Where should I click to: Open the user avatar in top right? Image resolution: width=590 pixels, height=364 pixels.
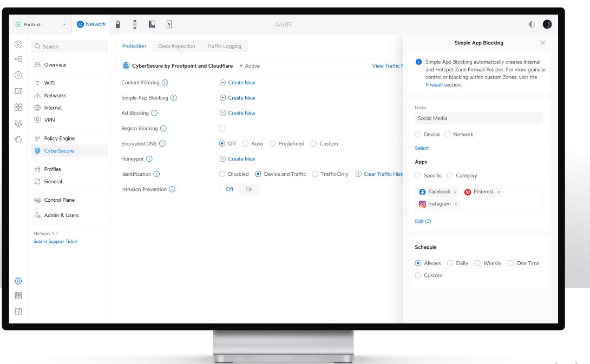click(x=547, y=24)
